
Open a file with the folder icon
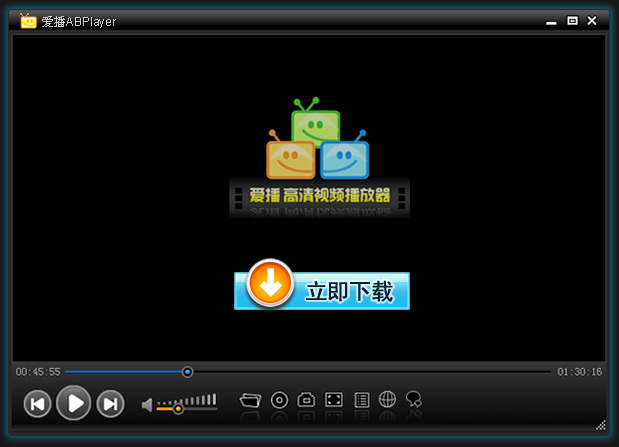coord(251,400)
